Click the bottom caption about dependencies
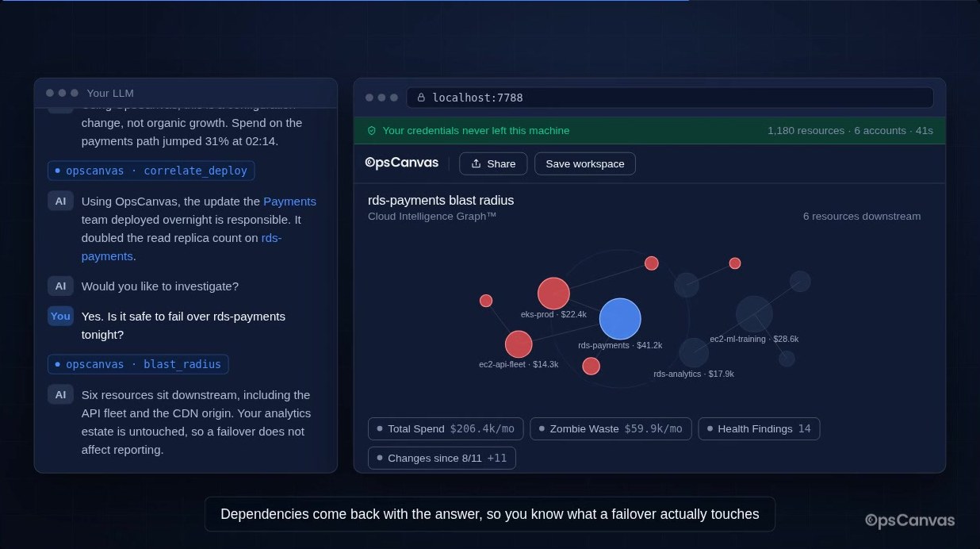Viewport: 980px width, 549px height. tap(490, 514)
